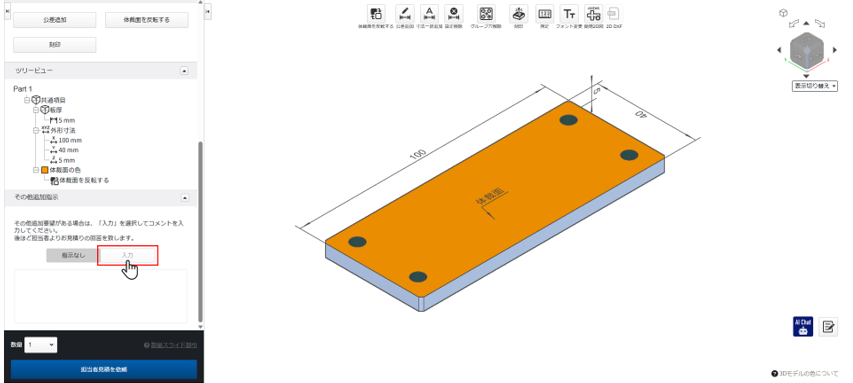Collapse the ツリービュー section
Screen dimensions: 853x383
tap(184, 71)
